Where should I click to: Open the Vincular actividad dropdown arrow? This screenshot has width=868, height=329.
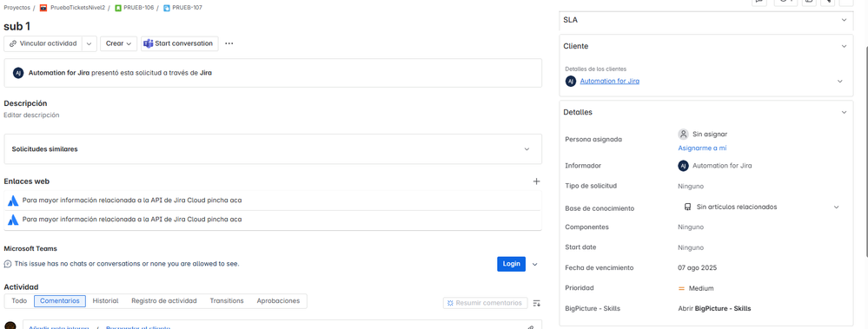(x=89, y=43)
